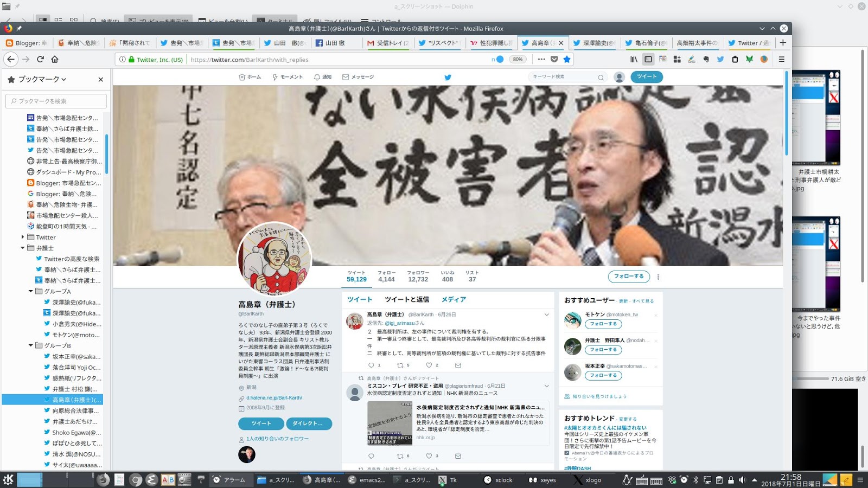Reply to the 6月26日 tweet
868x488 pixels.
pyautogui.click(x=371, y=365)
